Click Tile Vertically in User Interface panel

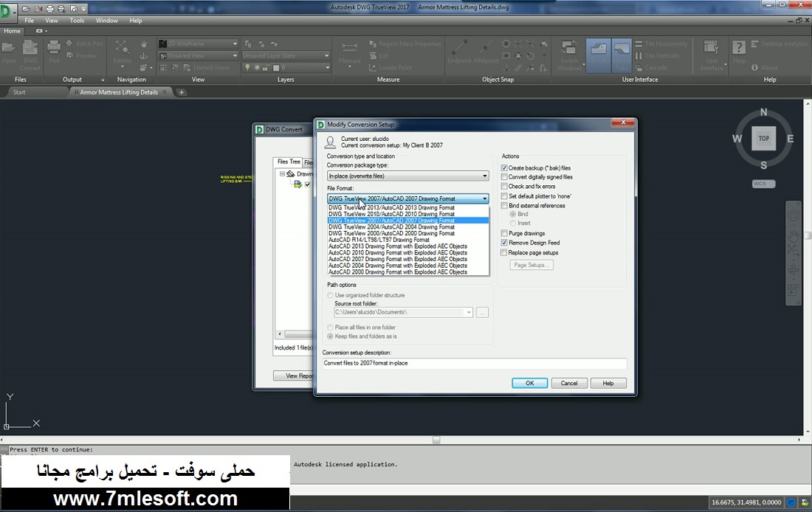(657, 56)
